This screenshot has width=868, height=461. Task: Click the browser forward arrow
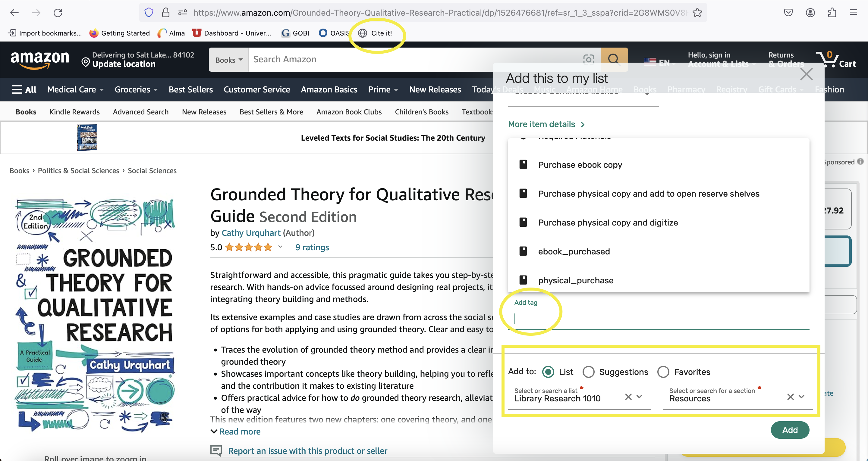36,13
